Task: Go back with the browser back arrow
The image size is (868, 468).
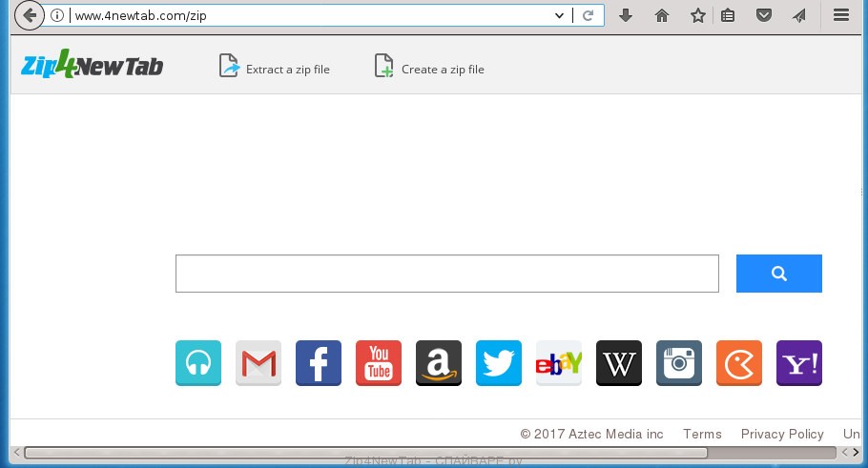Action: pyautogui.click(x=30, y=15)
